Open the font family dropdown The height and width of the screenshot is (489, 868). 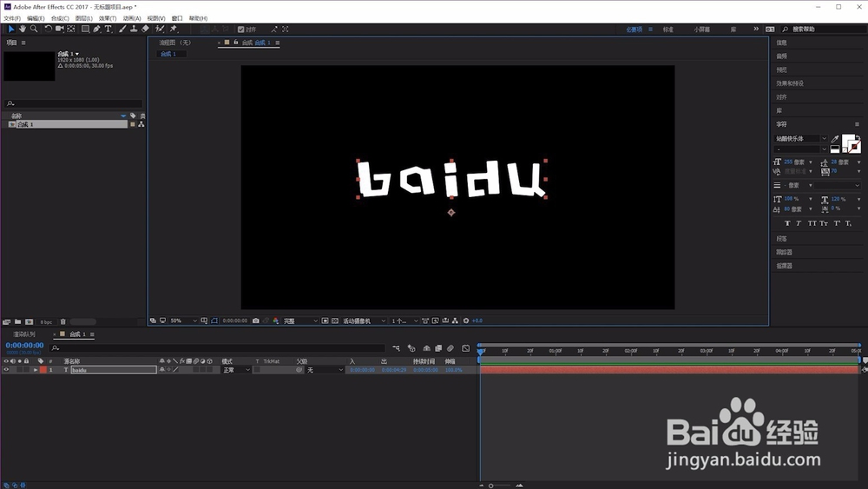[800, 138]
